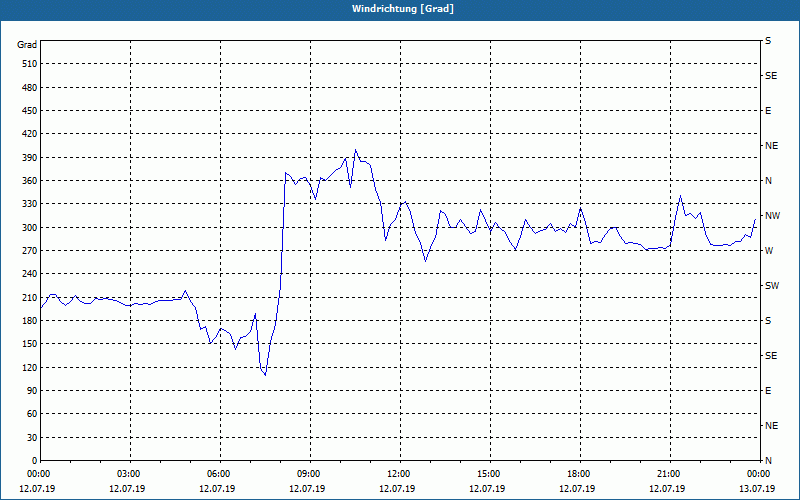Image resolution: width=800 pixels, height=500 pixels.
Task: Click the "90" y-axis tick label
Action: pos(32,391)
